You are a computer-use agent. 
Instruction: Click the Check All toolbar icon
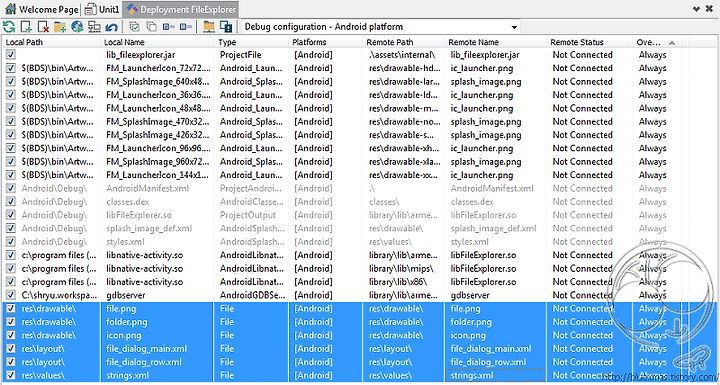(135, 27)
